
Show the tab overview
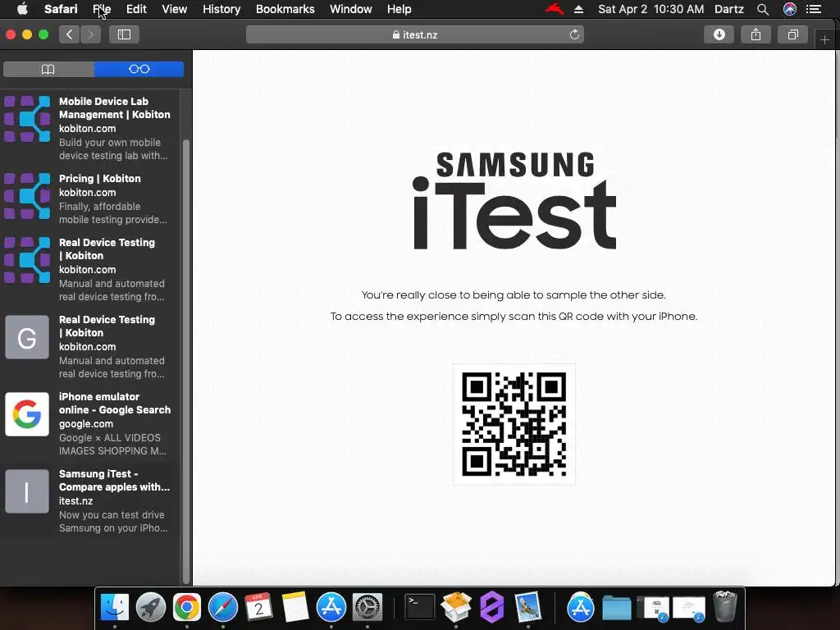(793, 34)
